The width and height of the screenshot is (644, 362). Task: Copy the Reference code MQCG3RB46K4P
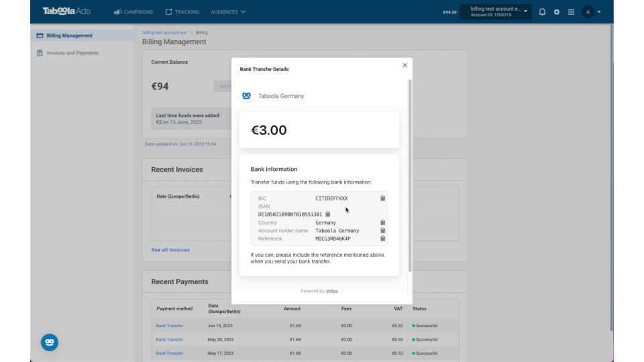[x=382, y=239]
